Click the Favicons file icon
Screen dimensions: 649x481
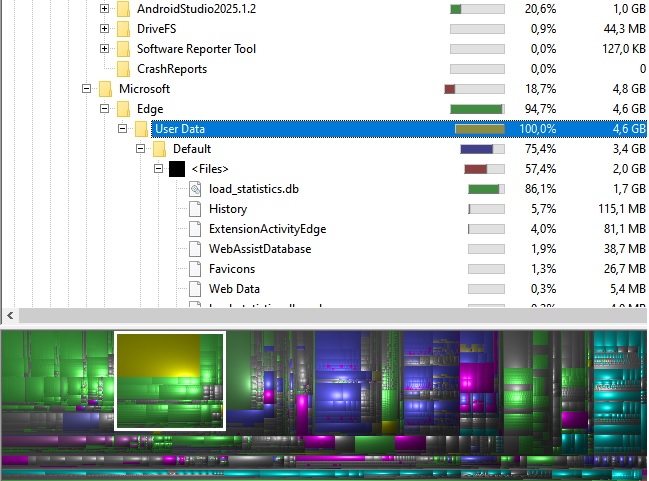(195, 269)
